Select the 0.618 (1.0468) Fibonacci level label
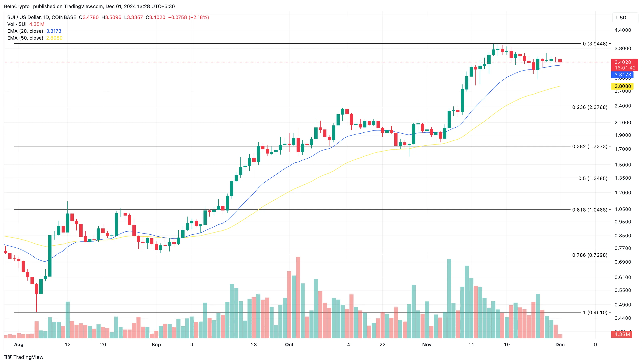The height and width of the screenshot is (364, 644). [589, 210]
